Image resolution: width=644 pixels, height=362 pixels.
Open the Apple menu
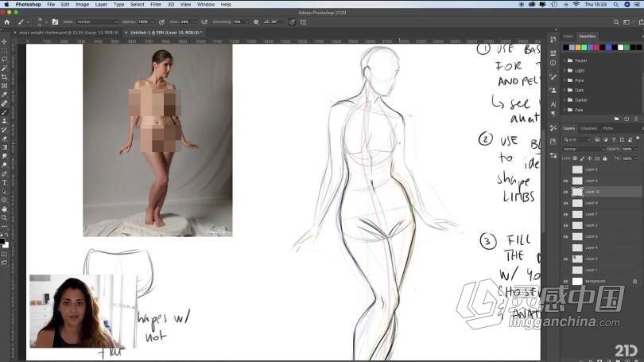pos(6,5)
